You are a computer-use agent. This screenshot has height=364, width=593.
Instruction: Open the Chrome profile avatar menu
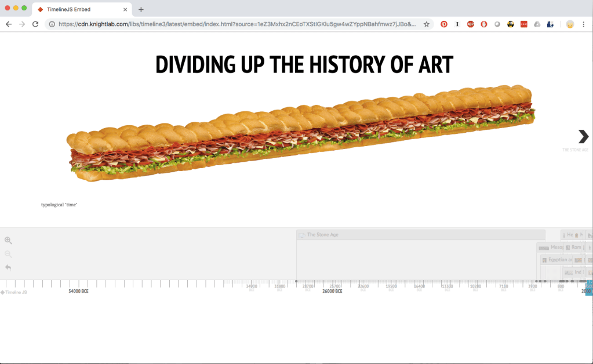pos(570,24)
